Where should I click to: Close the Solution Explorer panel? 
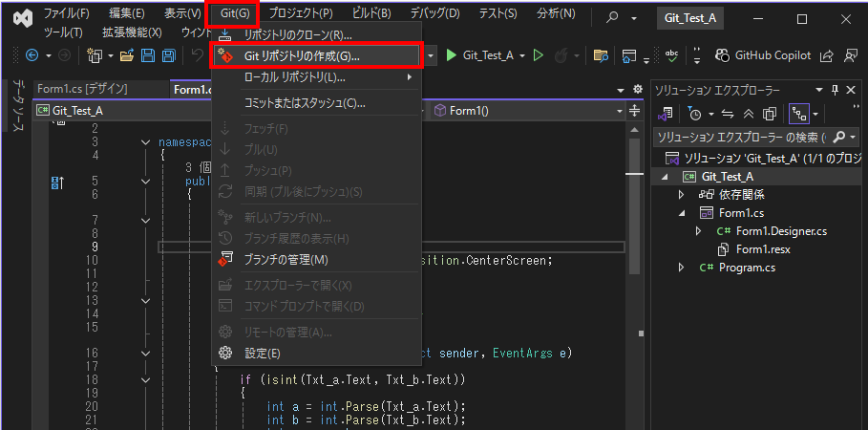point(851,90)
